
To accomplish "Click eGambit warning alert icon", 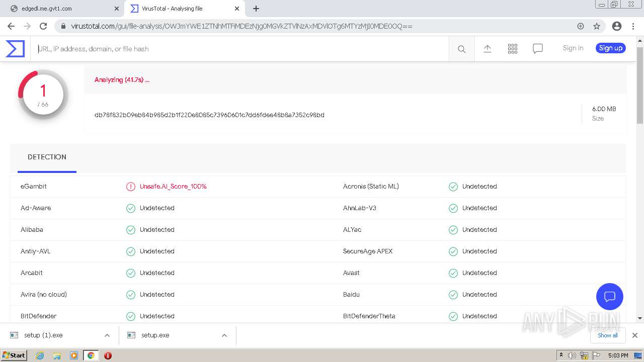I will (x=131, y=187).
